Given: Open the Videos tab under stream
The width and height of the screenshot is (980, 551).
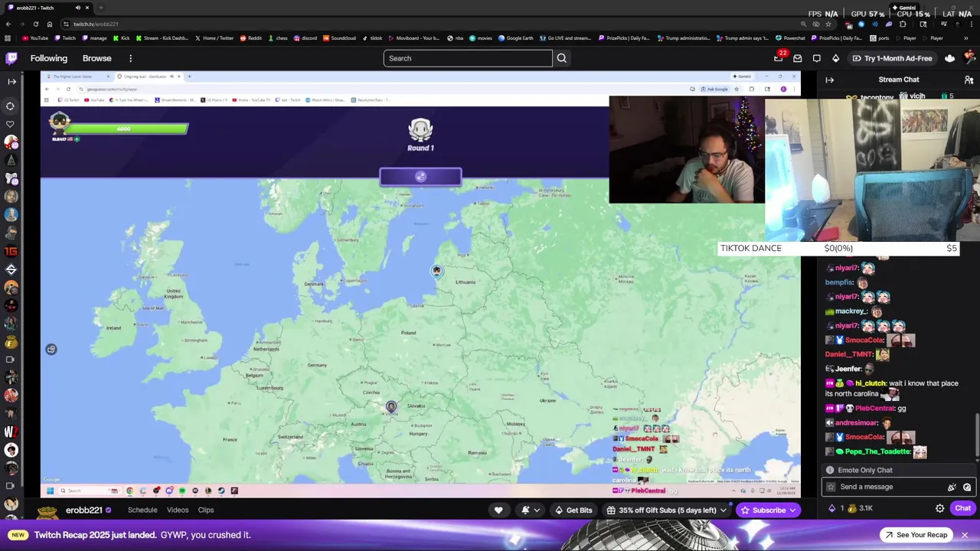Looking at the screenshot, I should pyautogui.click(x=178, y=510).
